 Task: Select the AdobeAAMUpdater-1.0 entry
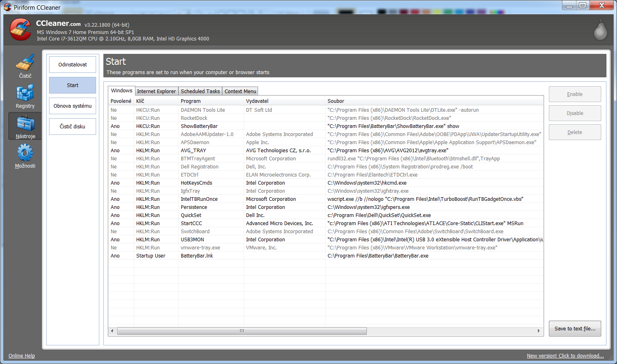pos(326,134)
